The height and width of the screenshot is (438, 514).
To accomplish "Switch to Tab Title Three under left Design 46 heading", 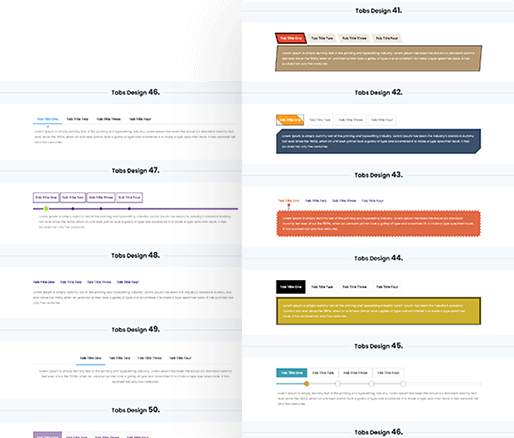I will (108, 119).
